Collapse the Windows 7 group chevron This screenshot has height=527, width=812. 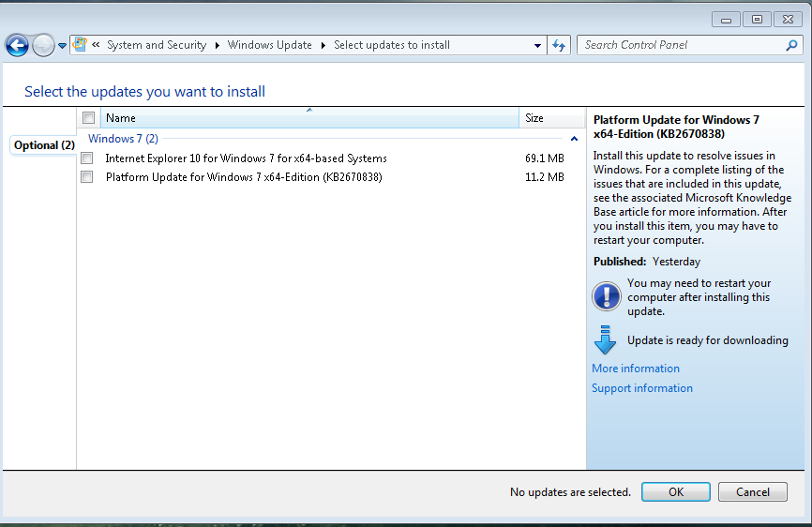coord(574,139)
